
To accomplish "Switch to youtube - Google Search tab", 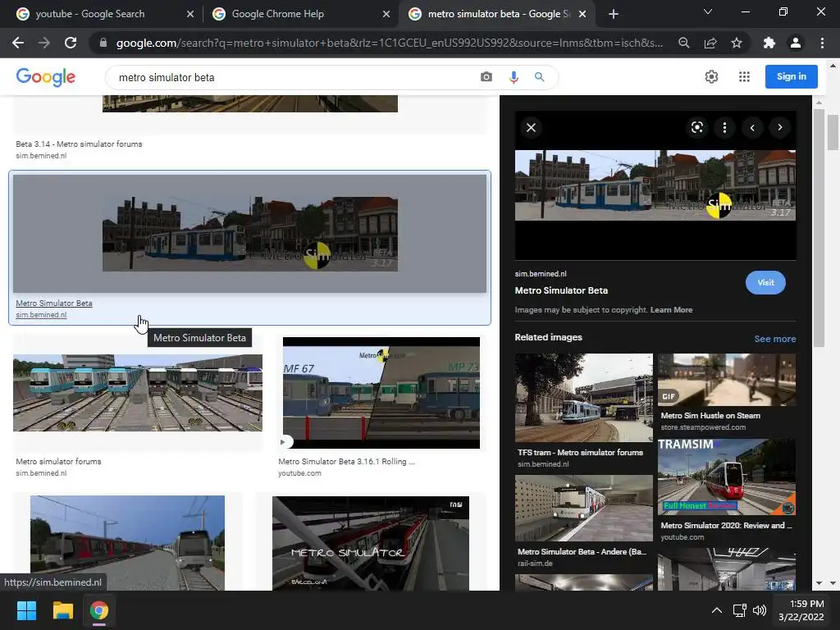I will 90,14.
